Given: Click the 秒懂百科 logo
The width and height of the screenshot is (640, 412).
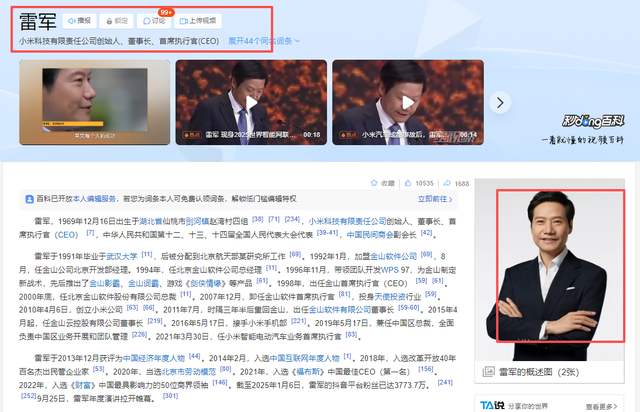Looking at the screenshot, I should [x=593, y=121].
